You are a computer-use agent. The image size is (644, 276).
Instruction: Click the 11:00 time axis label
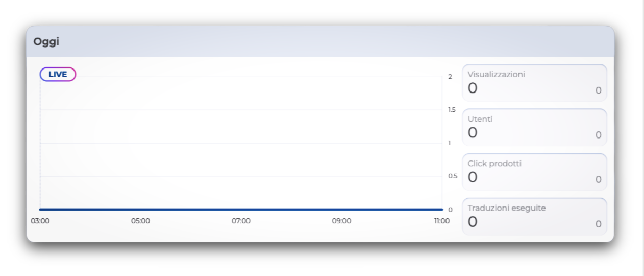coord(442,221)
